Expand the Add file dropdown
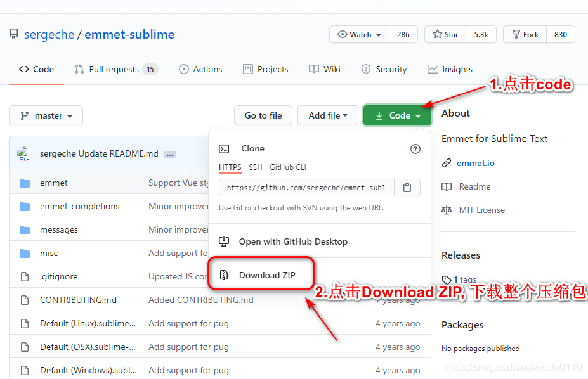Image resolution: width=588 pixels, height=379 pixels. (x=328, y=116)
